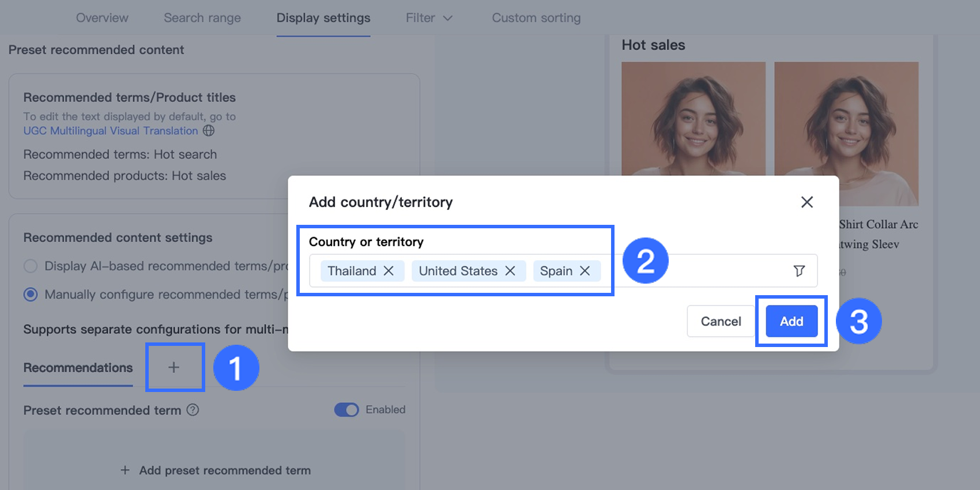The width and height of the screenshot is (980, 490).
Task: Remove the Thailand tag
Action: click(x=389, y=271)
